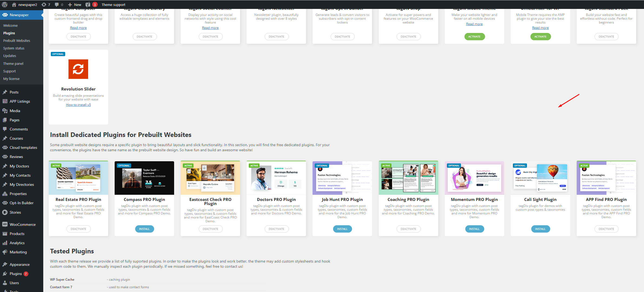Click the Real Estate PRO preview thumbnail
Screen dimensions: 644x292
tap(78, 178)
